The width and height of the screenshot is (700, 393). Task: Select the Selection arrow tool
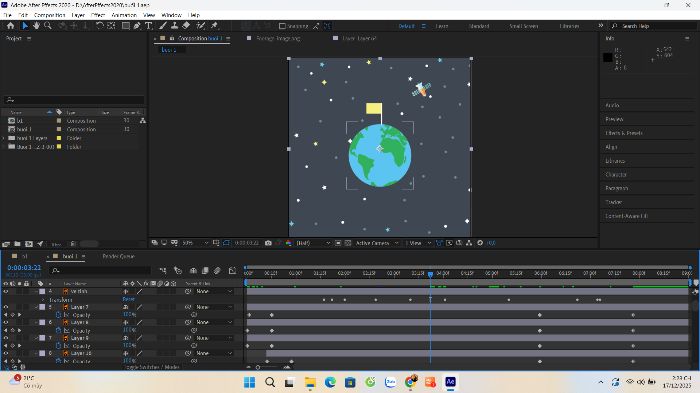click(25, 26)
